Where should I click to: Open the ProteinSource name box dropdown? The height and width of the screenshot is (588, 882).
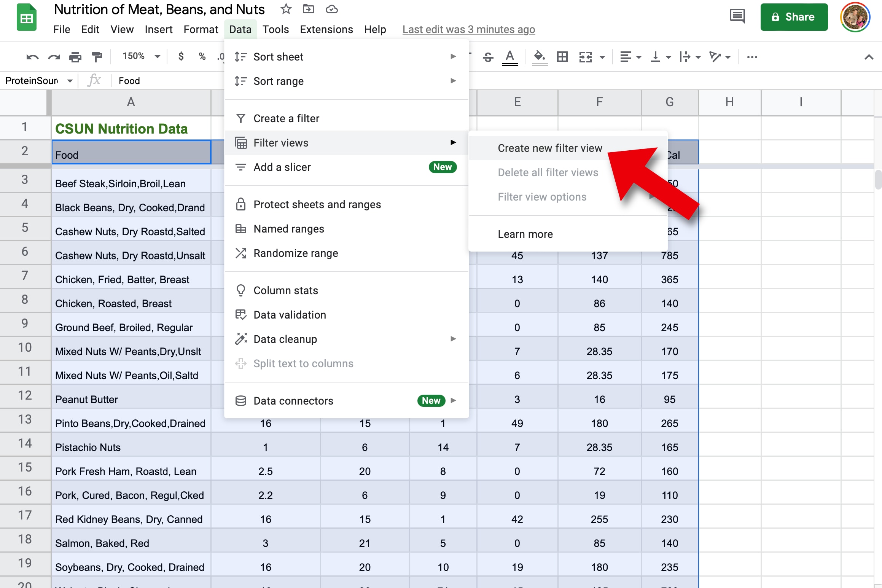point(70,81)
